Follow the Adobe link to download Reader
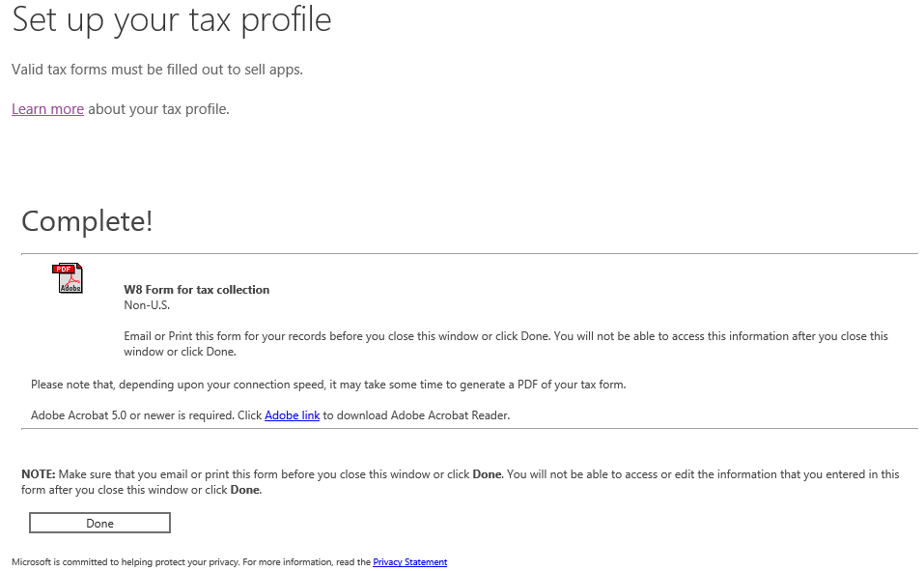Screen dimensions: 924x571 tap(292, 415)
